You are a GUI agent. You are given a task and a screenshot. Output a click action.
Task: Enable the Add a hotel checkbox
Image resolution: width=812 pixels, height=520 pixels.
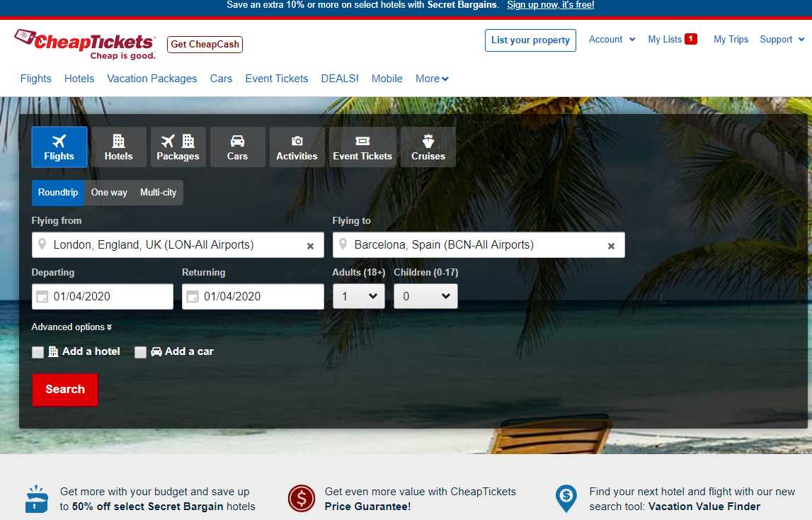coord(38,352)
